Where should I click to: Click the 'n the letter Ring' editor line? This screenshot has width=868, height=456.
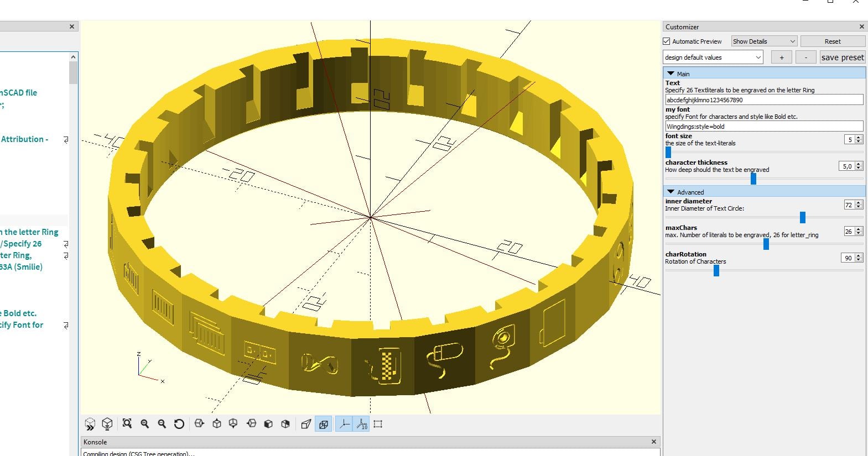click(x=29, y=232)
